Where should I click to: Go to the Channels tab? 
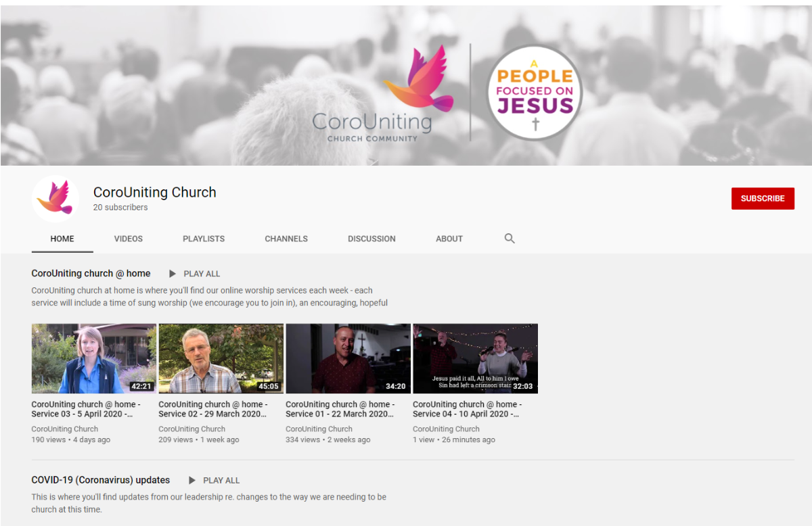click(286, 239)
